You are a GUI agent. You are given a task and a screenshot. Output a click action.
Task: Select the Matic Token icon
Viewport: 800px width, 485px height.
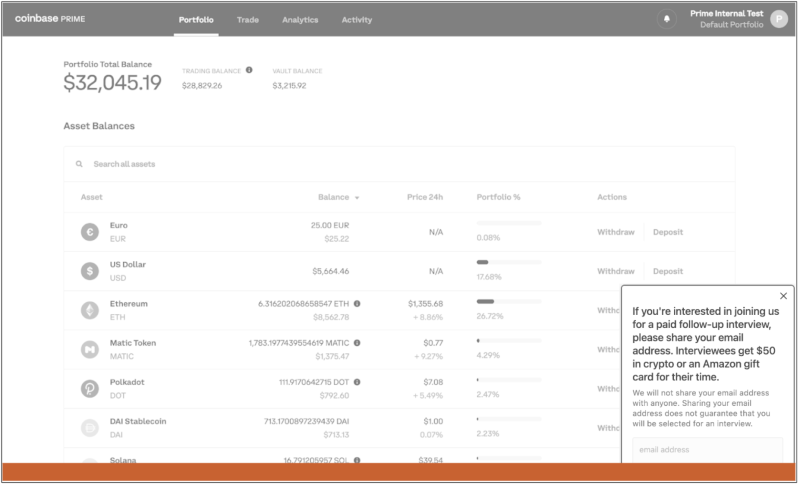coord(90,349)
